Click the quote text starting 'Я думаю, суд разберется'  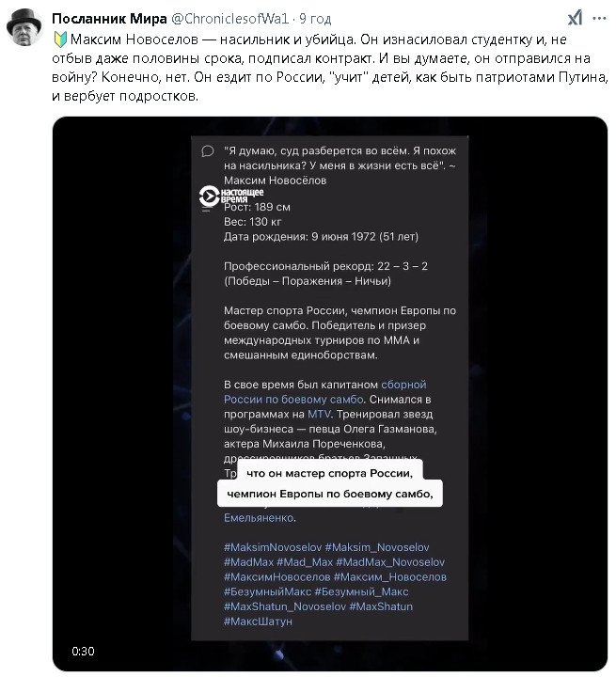tap(322, 157)
